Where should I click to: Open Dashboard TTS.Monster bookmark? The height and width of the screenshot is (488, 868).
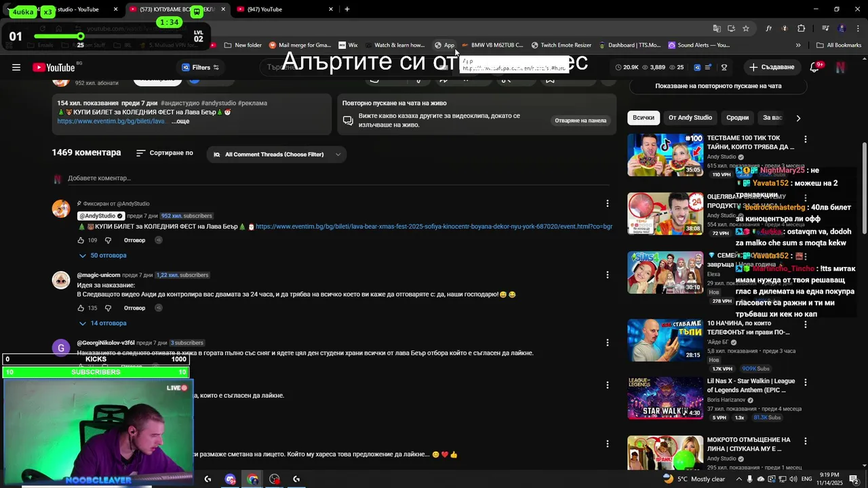coord(629,45)
